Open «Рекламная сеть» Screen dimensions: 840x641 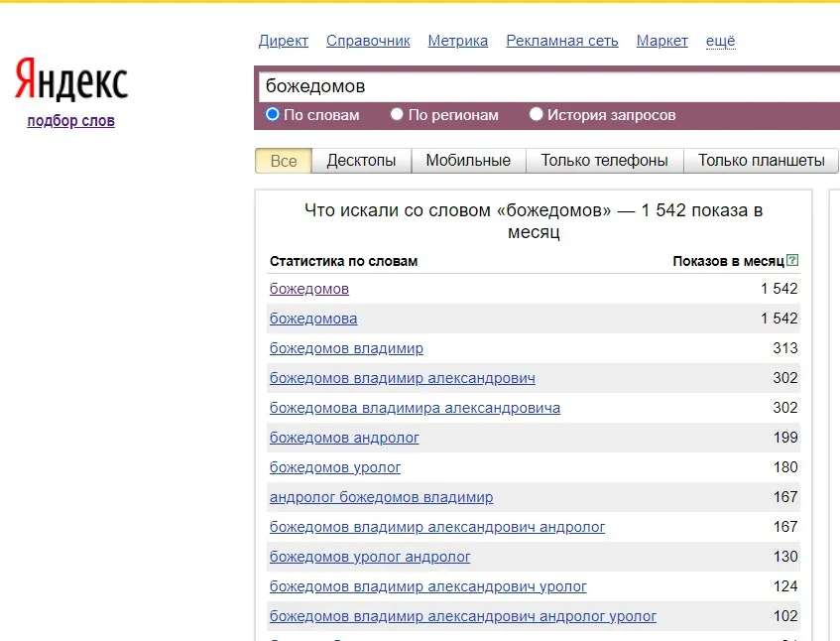pos(561,41)
